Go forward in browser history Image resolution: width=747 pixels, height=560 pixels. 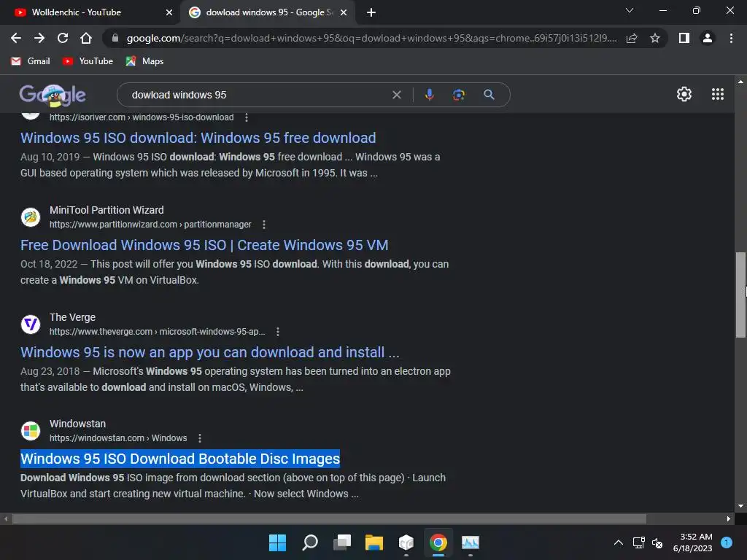point(39,38)
